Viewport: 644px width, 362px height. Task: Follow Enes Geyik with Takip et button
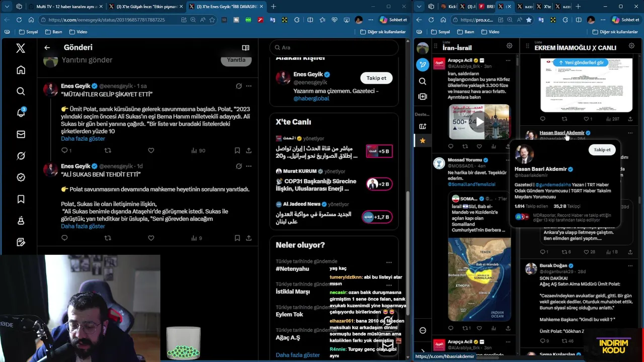376,78
